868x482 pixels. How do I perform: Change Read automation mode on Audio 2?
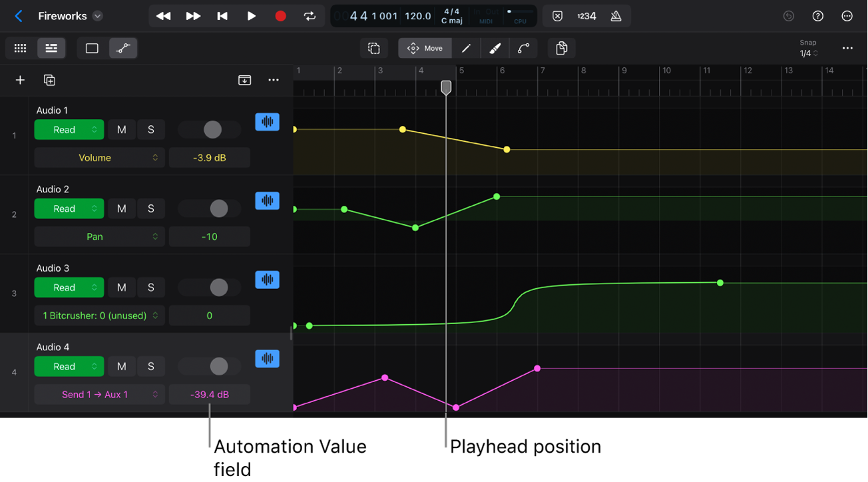[69, 209]
